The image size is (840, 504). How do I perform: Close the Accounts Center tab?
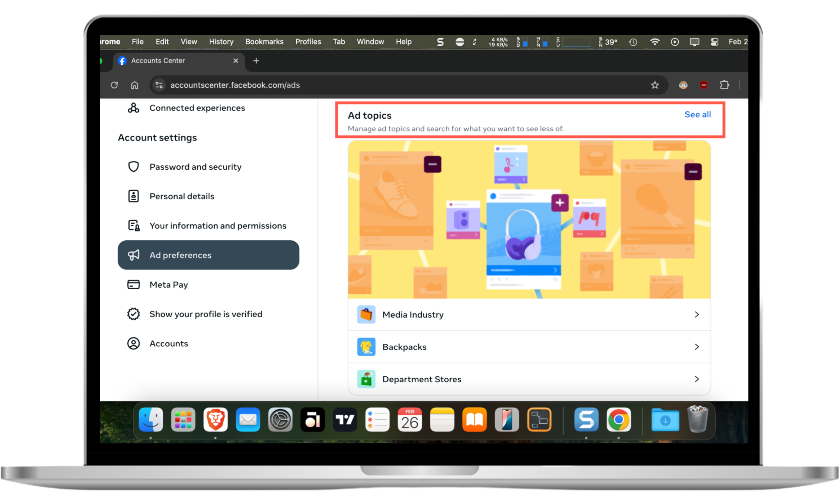pos(236,61)
